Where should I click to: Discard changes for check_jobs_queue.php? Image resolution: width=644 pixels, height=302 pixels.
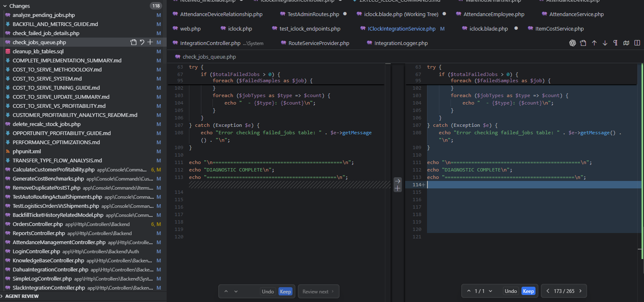click(142, 42)
